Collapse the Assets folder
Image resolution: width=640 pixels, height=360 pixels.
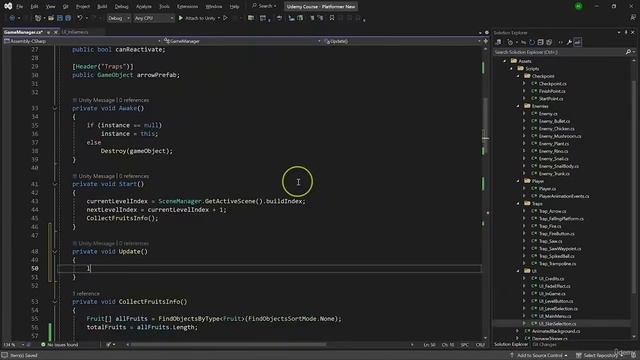tap(505, 61)
